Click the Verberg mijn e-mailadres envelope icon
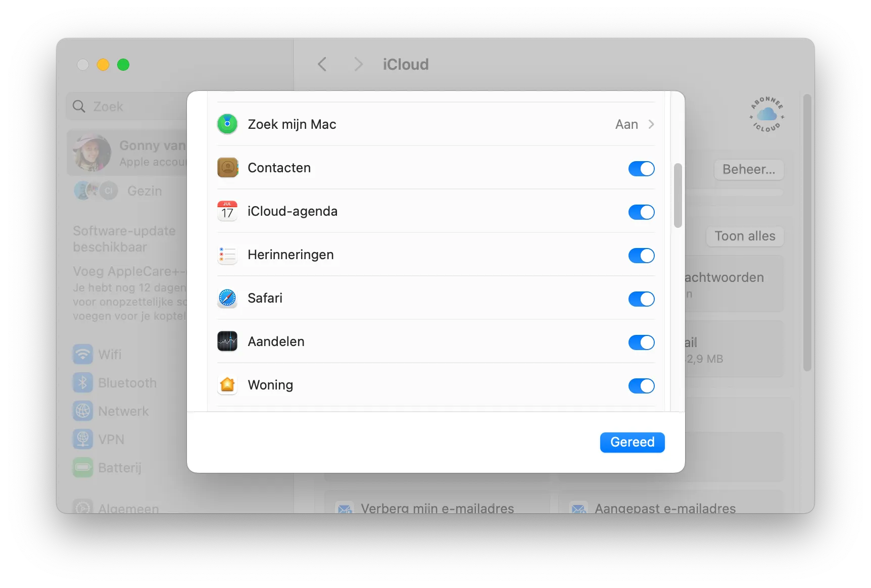Screen dimensions: 871x588 pyautogui.click(x=345, y=508)
